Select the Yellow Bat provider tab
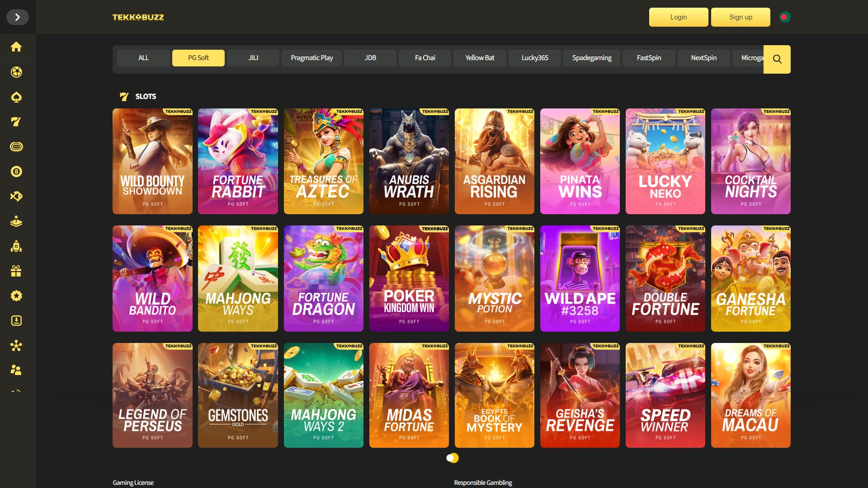 pyautogui.click(x=480, y=58)
